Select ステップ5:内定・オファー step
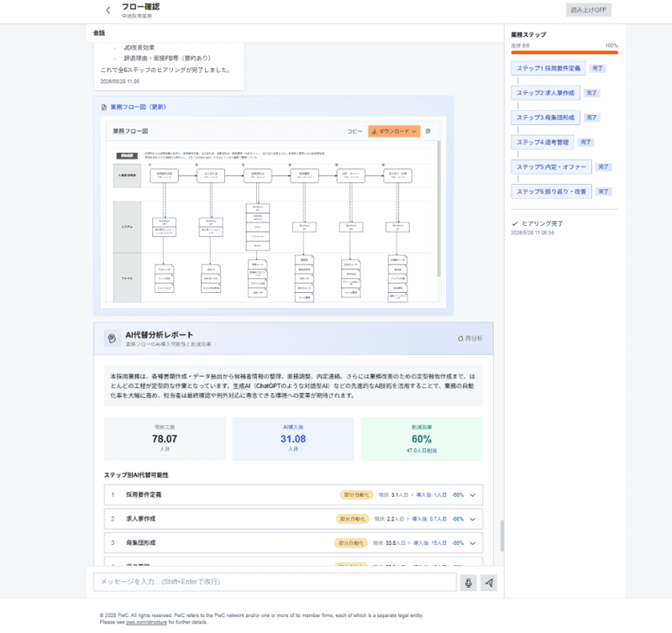672x633 pixels. pos(551,167)
